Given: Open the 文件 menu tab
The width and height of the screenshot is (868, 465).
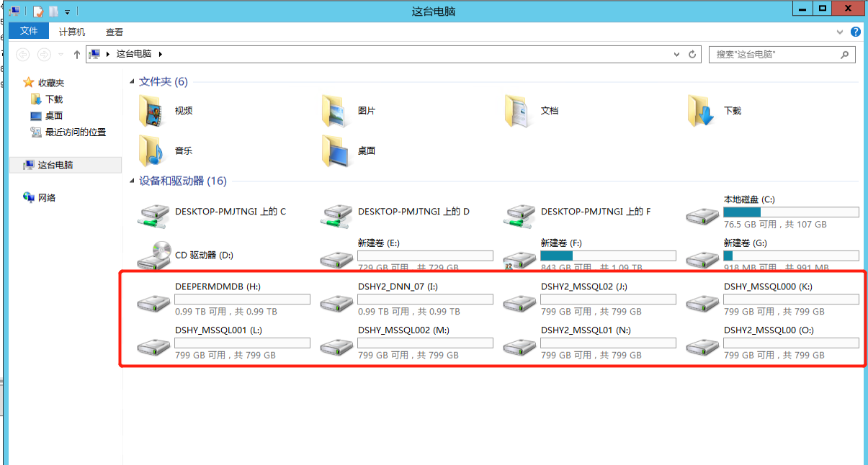Looking at the screenshot, I should click(29, 31).
